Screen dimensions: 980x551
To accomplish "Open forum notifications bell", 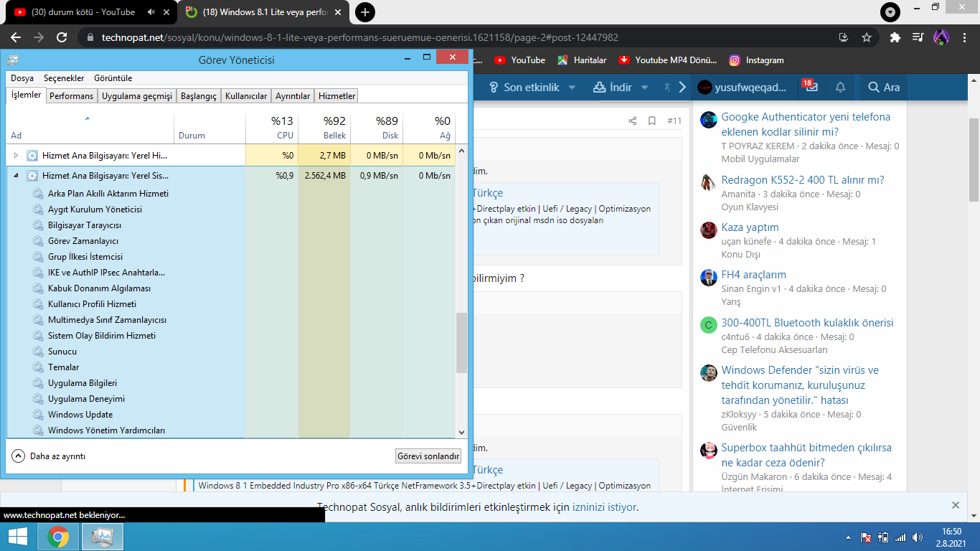I will point(840,88).
